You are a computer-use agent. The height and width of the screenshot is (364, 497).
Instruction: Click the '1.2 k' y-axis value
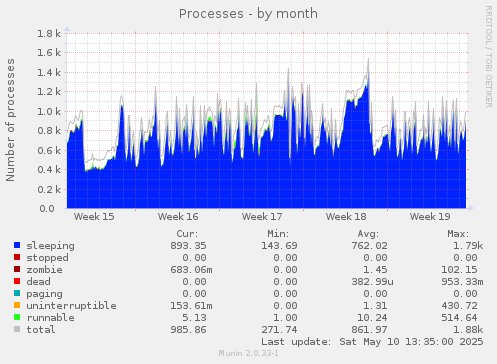click(x=49, y=92)
